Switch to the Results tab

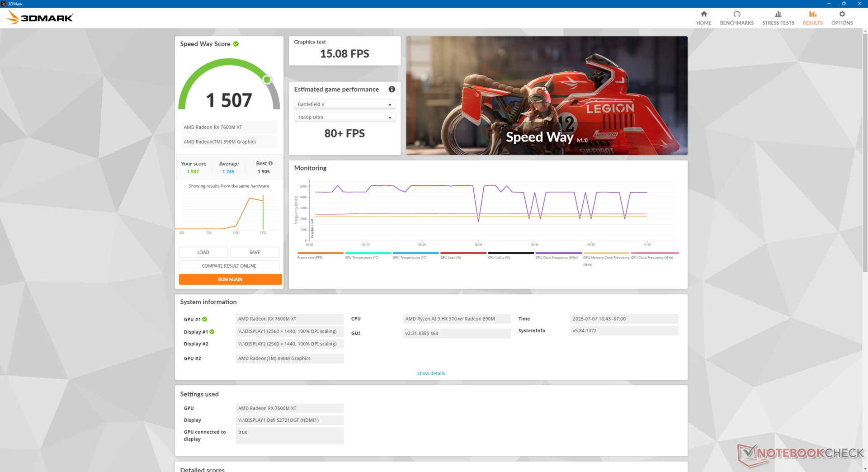tap(812, 18)
